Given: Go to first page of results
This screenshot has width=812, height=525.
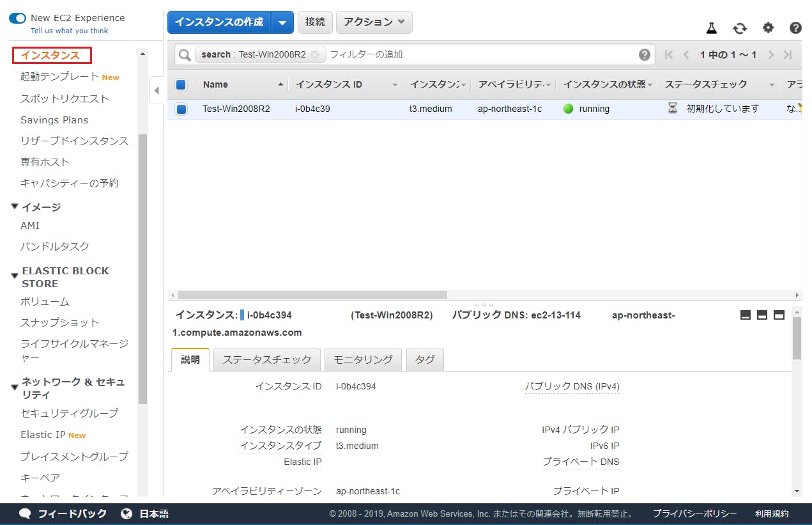Looking at the screenshot, I should (669, 54).
